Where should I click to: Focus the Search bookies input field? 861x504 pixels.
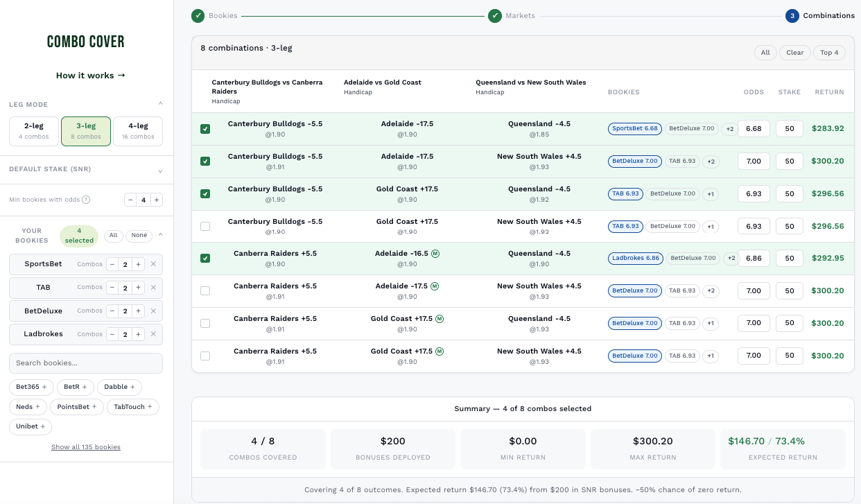point(86,363)
